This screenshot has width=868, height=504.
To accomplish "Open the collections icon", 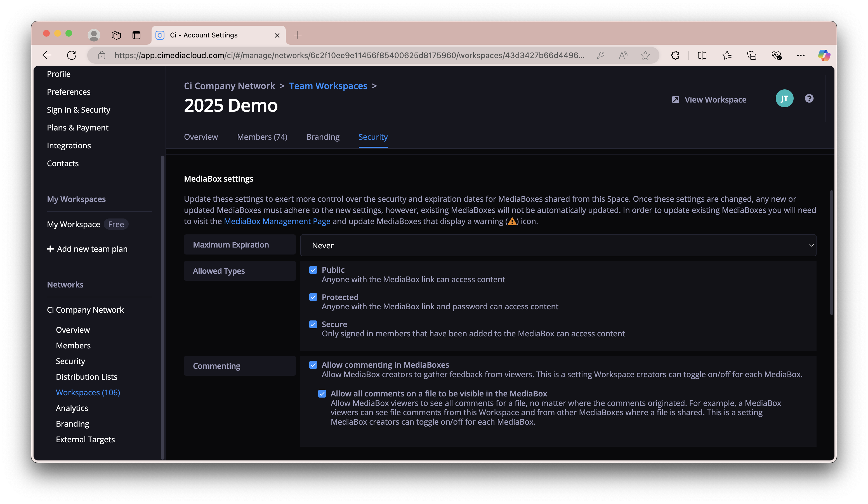I will [752, 55].
